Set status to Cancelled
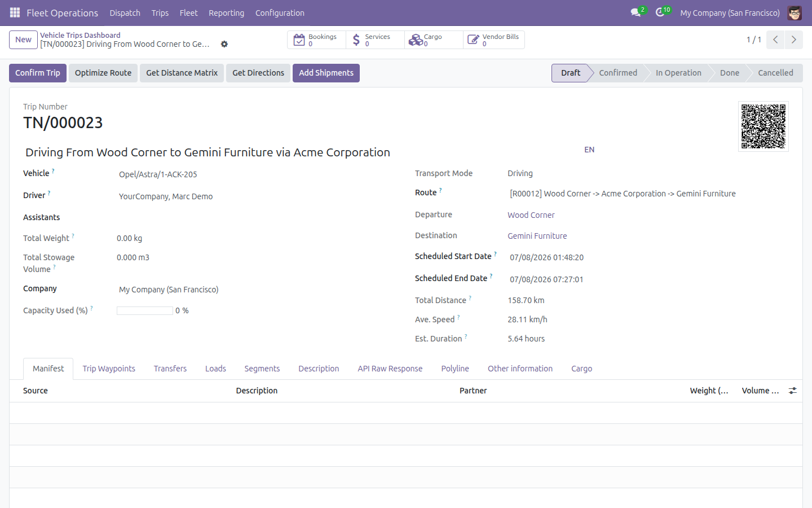The height and width of the screenshot is (508, 812). click(x=775, y=73)
